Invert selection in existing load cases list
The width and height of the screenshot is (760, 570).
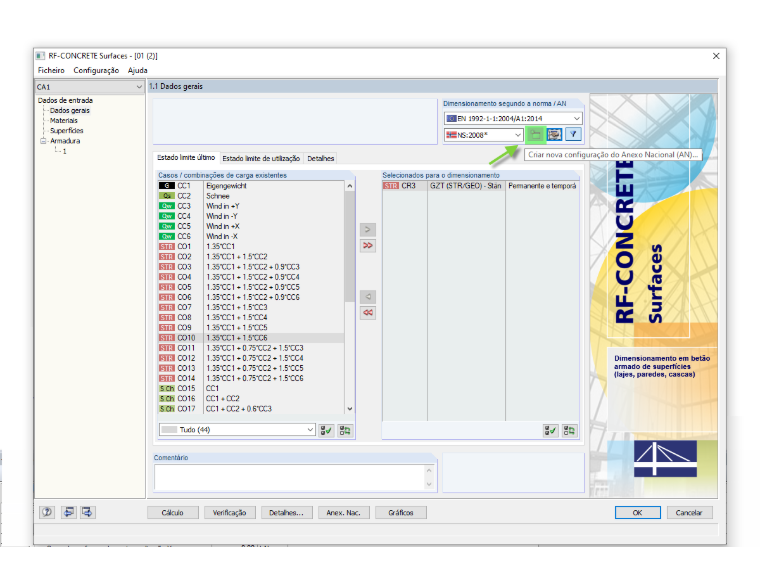[345, 430]
